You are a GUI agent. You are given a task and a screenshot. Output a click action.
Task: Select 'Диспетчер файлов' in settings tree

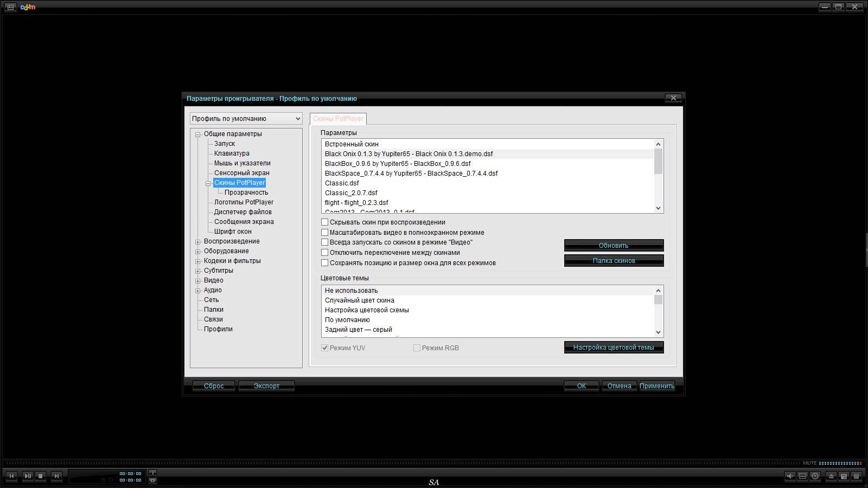[242, 212]
